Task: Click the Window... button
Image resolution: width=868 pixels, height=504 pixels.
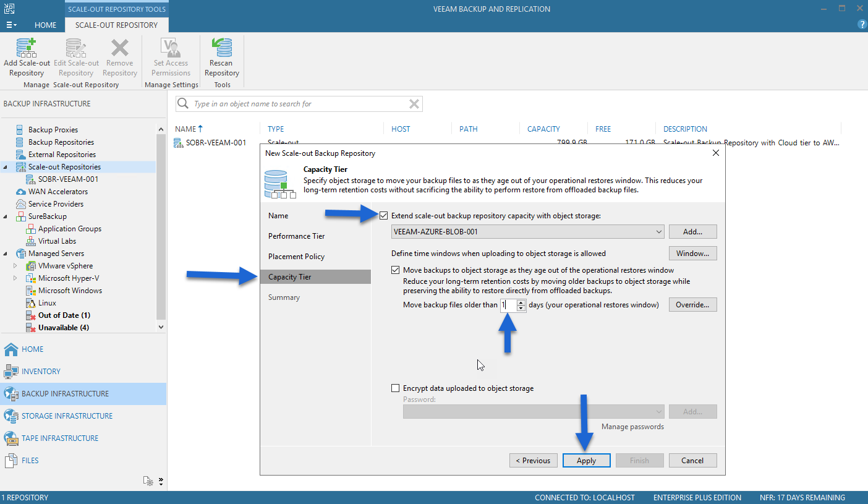Action: click(692, 254)
